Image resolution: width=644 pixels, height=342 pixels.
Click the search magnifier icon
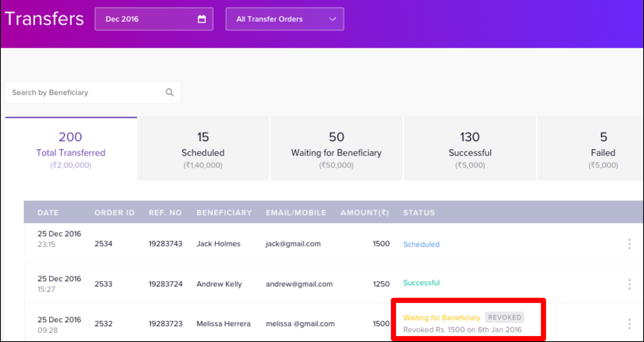pyautogui.click(x=169, y=92)
